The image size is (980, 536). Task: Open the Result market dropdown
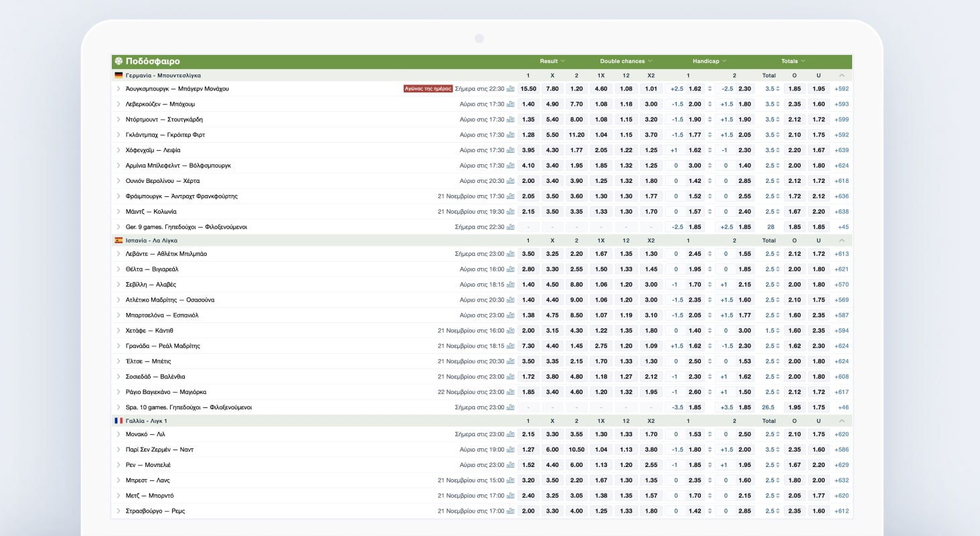pos(552,61)
